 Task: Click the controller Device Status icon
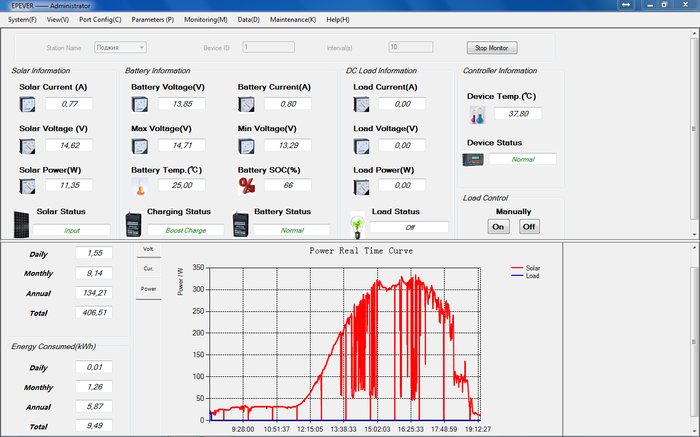473,159
